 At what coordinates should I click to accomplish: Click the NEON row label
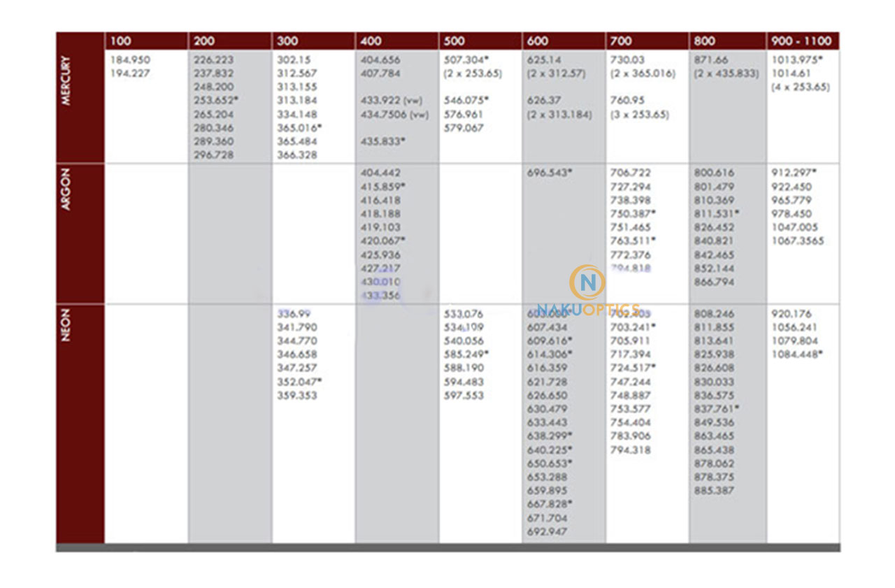pyautogui.click(x=66, y=327)
